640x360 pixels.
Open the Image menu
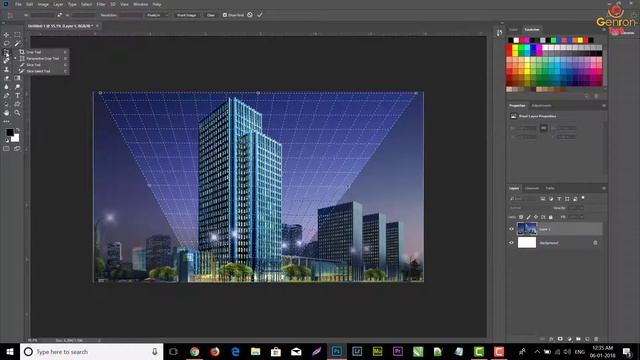(x=43, y=4)
